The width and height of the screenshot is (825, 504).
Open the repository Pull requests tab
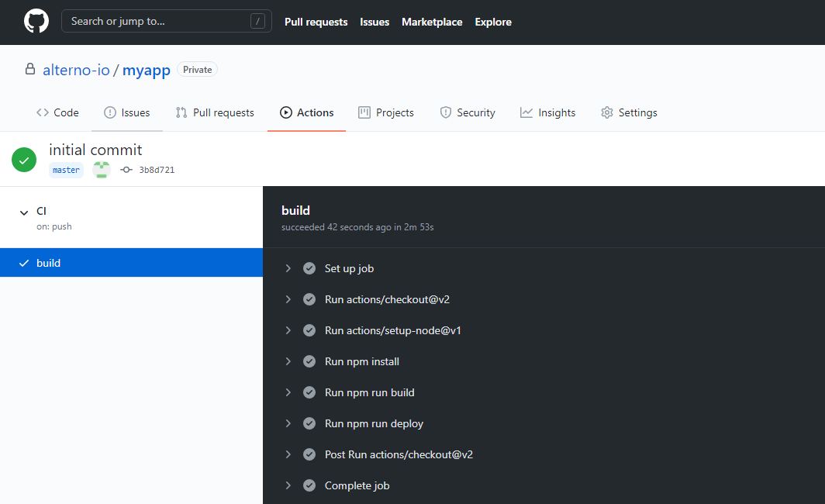pos(215,112)
